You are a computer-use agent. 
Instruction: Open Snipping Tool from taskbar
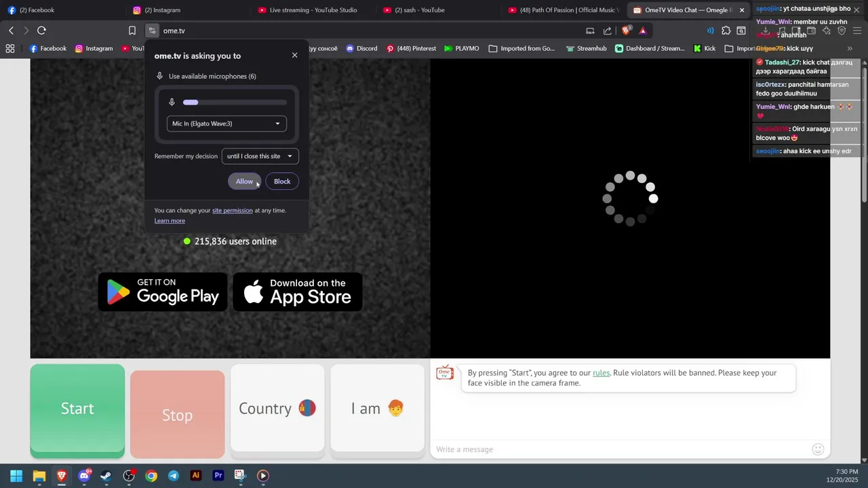click(x=240, y=476)
